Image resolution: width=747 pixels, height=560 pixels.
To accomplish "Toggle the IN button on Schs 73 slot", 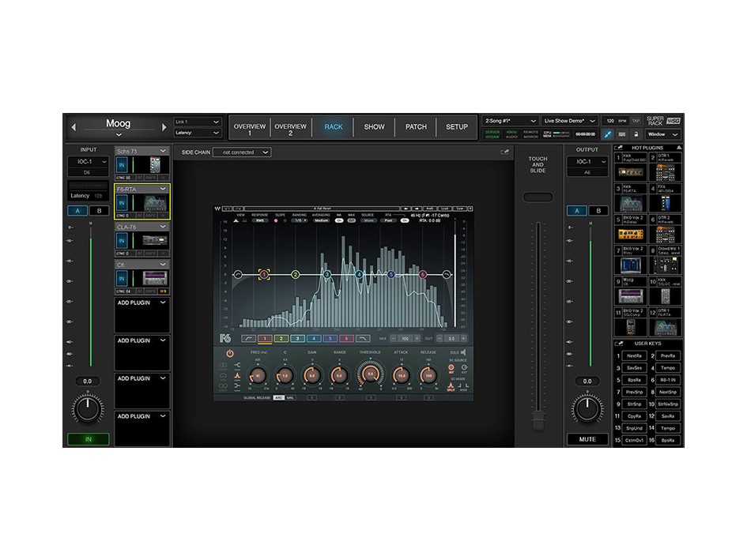I will (122, 165).
